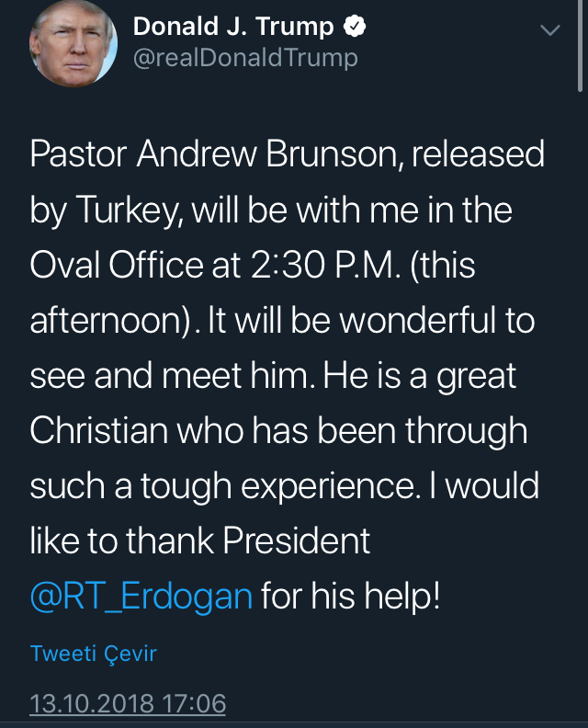Image resolution: width=588 pixels, height=728 pixels.
Task: Click the tweet line starting "Christian who"
Action: pos(278,431)
